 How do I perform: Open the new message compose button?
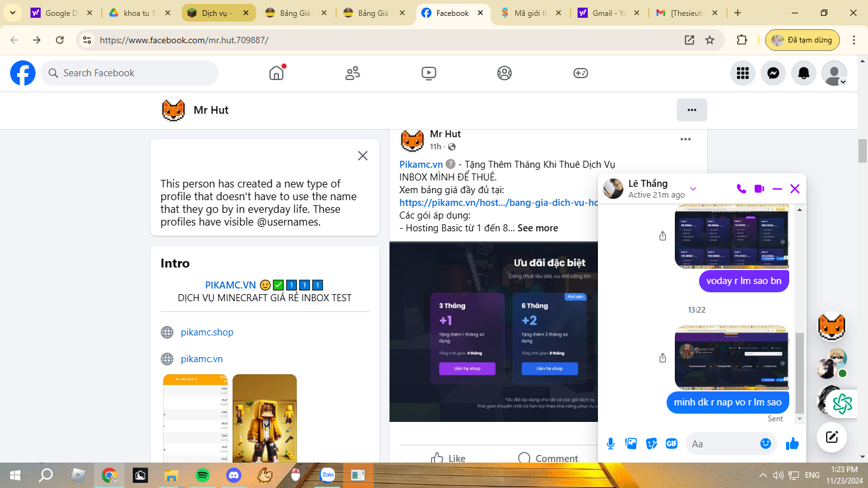point(832,437)
